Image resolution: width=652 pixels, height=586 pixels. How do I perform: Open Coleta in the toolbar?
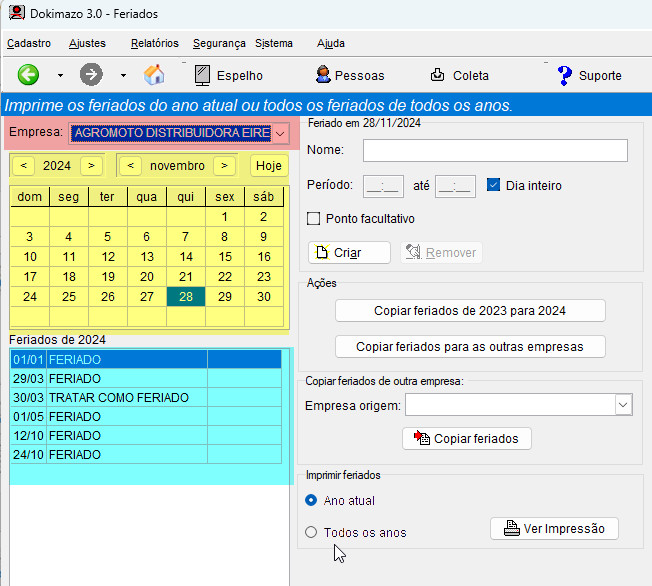click(459, 75)
